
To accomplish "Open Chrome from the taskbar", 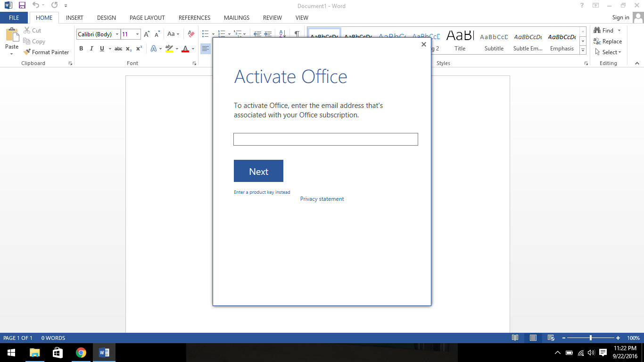I will click(81, 353).
